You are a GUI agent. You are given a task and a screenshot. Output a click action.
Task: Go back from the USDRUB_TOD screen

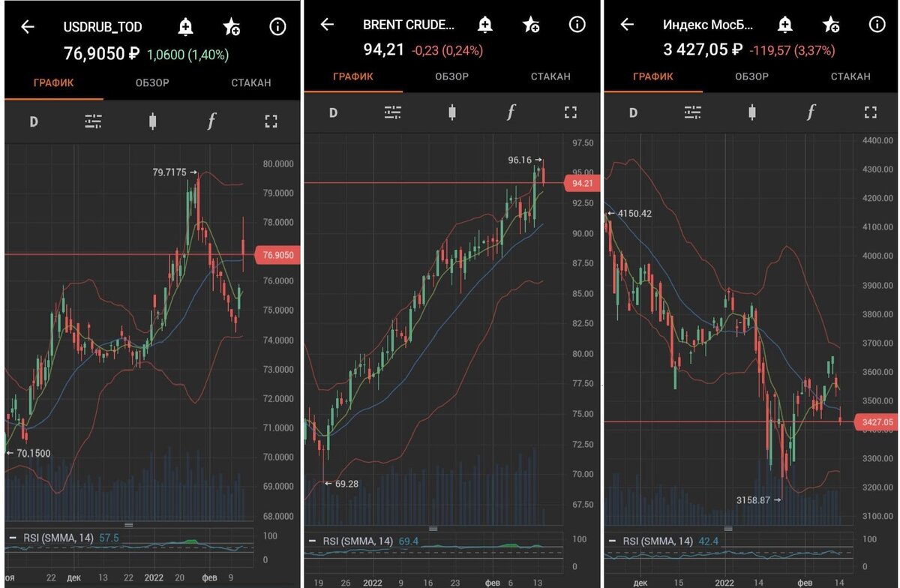[x=28, y=27]
